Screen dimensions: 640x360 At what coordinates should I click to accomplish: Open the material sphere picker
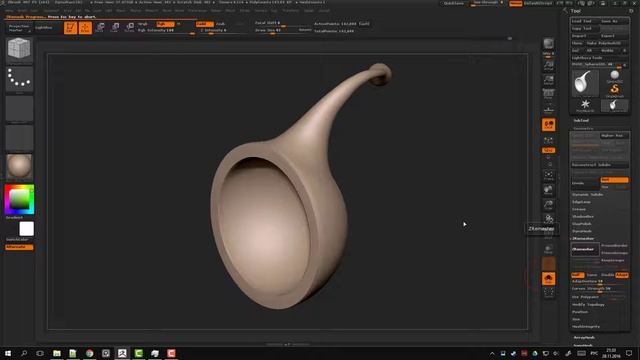(x=19, y=167)
